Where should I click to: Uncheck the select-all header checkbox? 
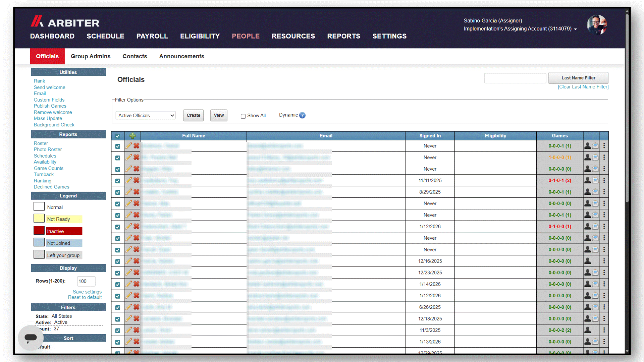click(x=117, y=136)
